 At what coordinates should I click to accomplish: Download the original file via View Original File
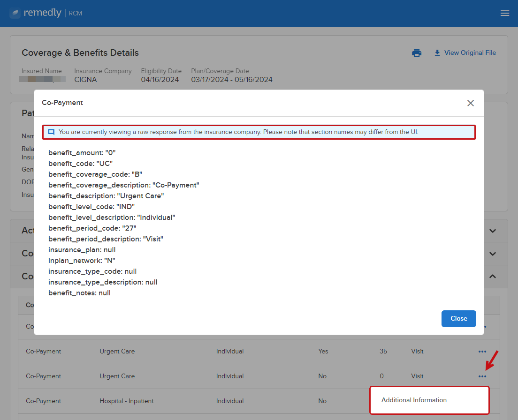465,53
